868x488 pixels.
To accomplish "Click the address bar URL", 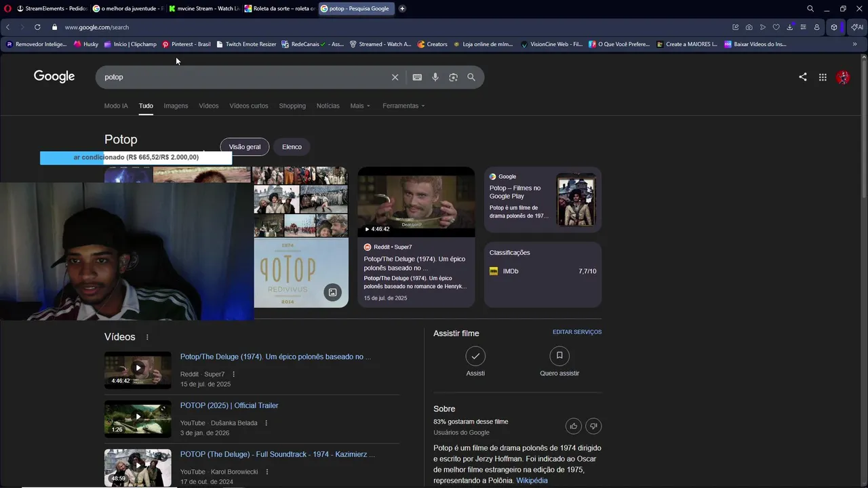I will (97, 27).
